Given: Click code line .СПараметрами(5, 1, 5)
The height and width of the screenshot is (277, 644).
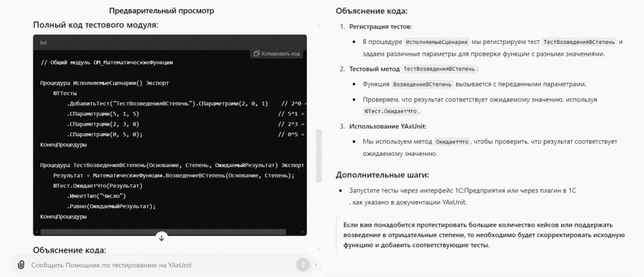Looking at the screenshot, I should [103, 114].
